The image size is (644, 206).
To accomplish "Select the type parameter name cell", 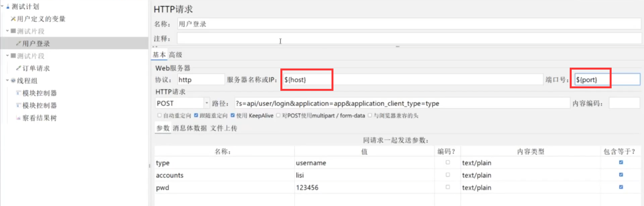I will point(224,163).
